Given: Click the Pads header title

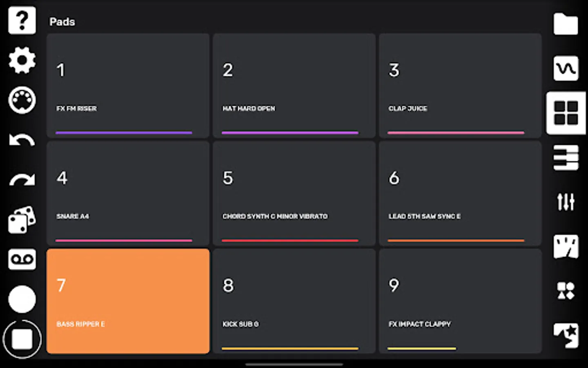Looking at the screenshot, I should (x=62, y=22).
